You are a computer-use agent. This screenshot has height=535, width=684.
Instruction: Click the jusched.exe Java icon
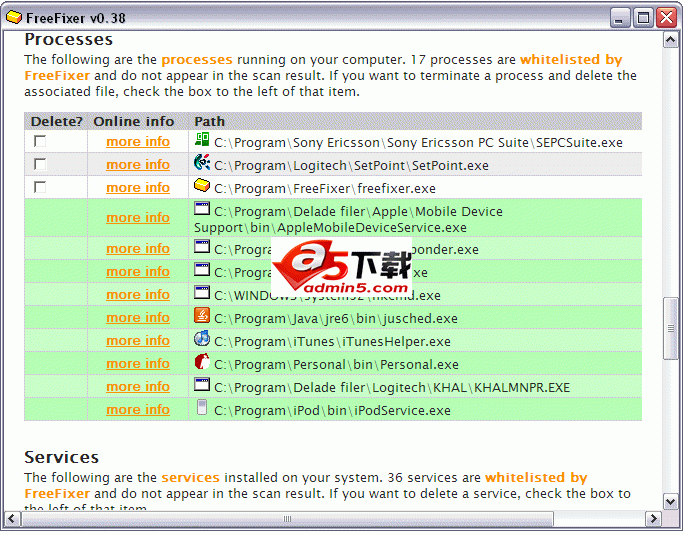coord(202,315)
